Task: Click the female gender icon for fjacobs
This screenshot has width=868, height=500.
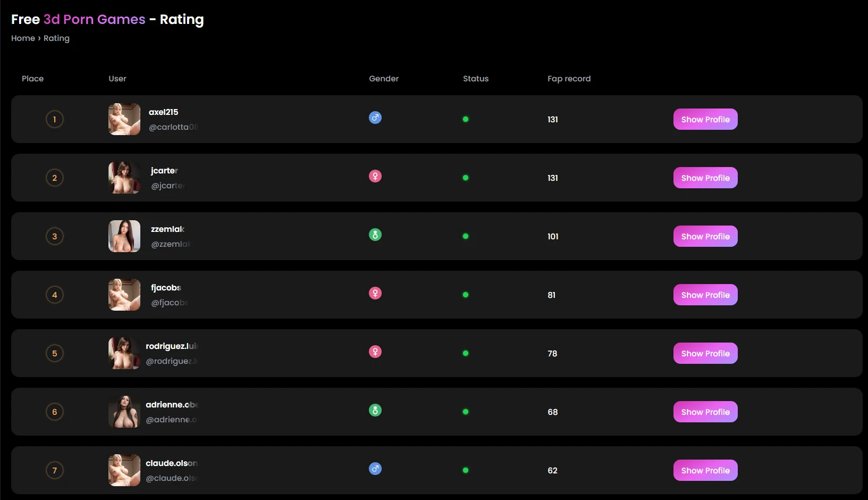Action: (x=375, y=293)
